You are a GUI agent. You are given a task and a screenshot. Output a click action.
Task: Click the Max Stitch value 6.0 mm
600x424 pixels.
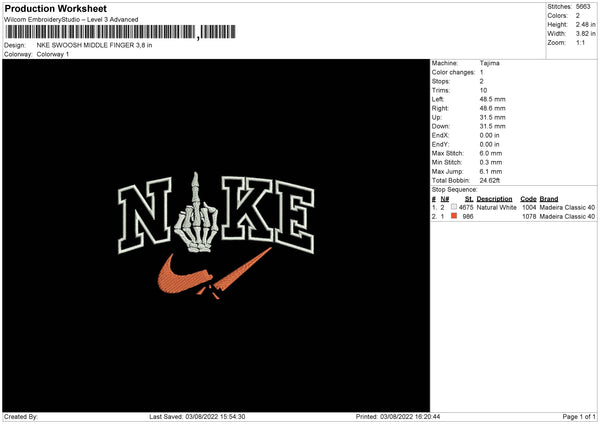[491, 153]
